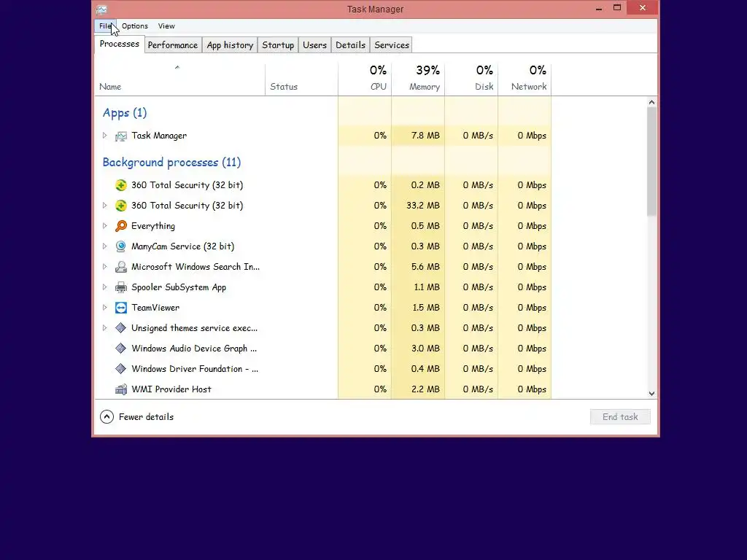
Task: Select the Task Manager process name
Action: click(x=159, y=136)
